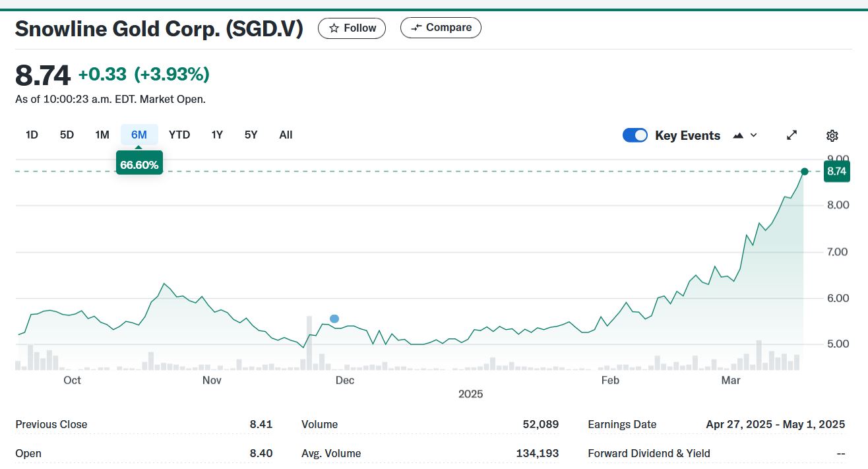The image size is (868, 469).
Task: Click the Dec axis label
Action: point(345,380)
